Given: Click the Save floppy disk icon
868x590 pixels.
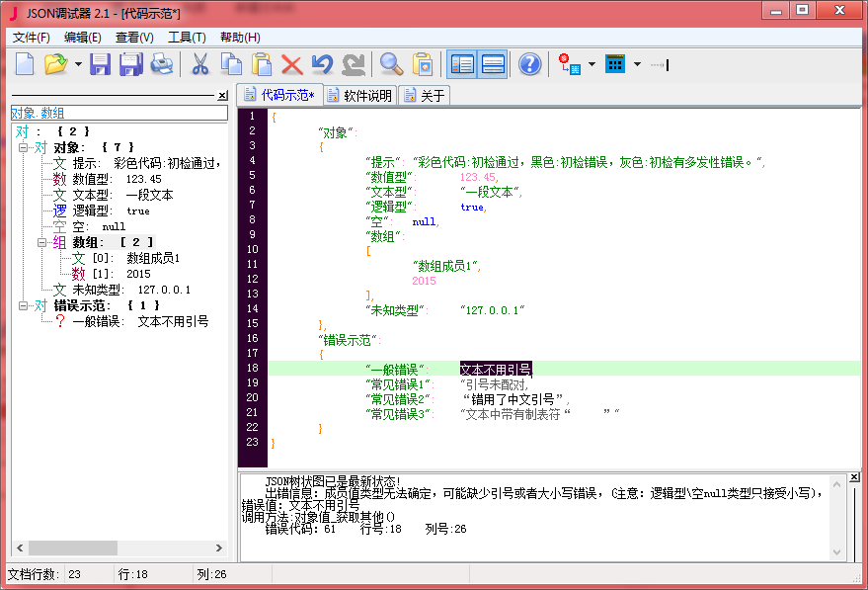Looking at the screenshot, I should [x=100, y=64].
